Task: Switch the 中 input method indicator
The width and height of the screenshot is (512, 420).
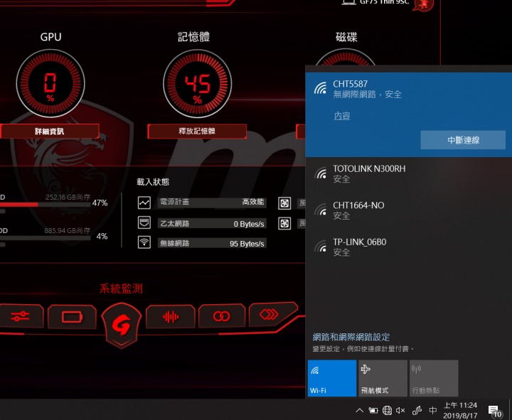Action: 432,410
